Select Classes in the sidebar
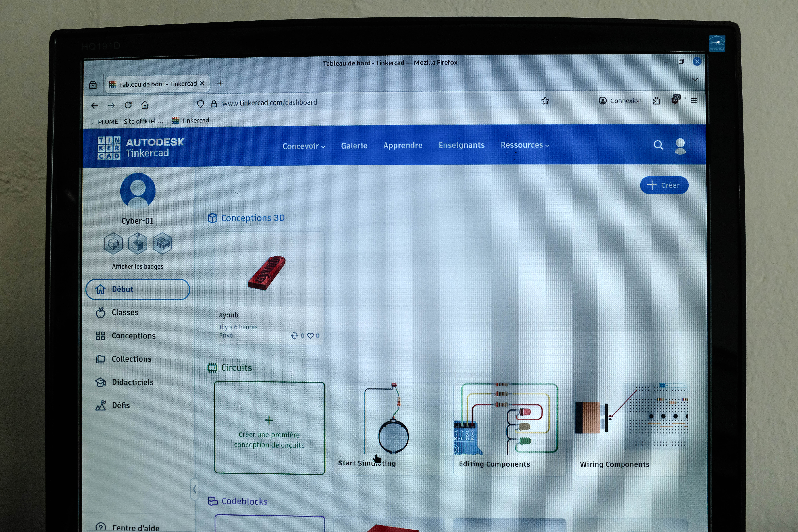 click(125, 312)
